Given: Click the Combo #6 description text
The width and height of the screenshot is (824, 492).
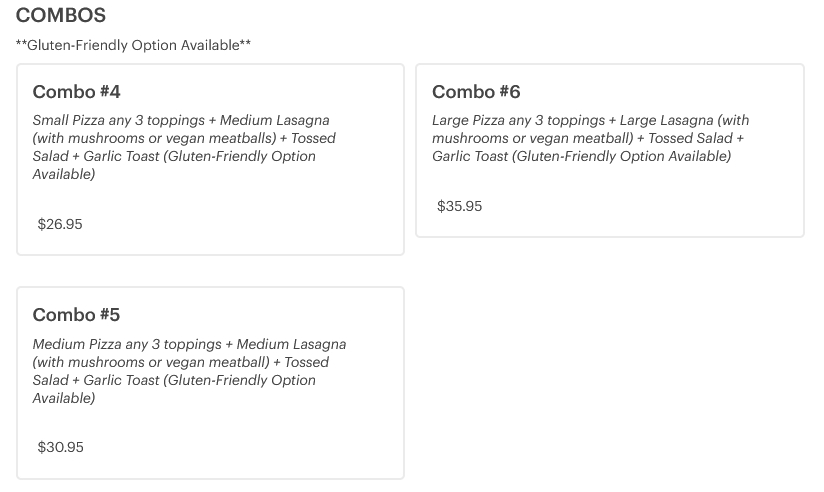Looking at the screenshot, I should [x=590, y=138].
